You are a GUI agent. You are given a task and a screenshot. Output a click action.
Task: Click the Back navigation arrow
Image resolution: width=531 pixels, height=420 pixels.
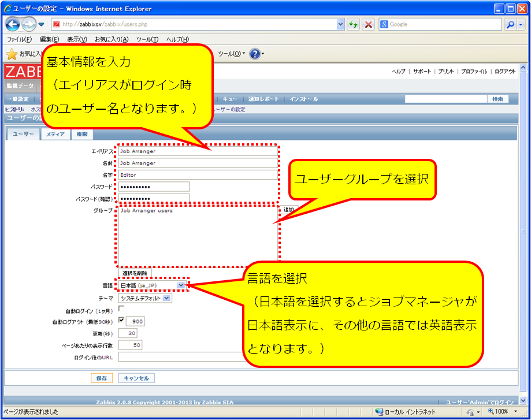(x=12, y=24)
